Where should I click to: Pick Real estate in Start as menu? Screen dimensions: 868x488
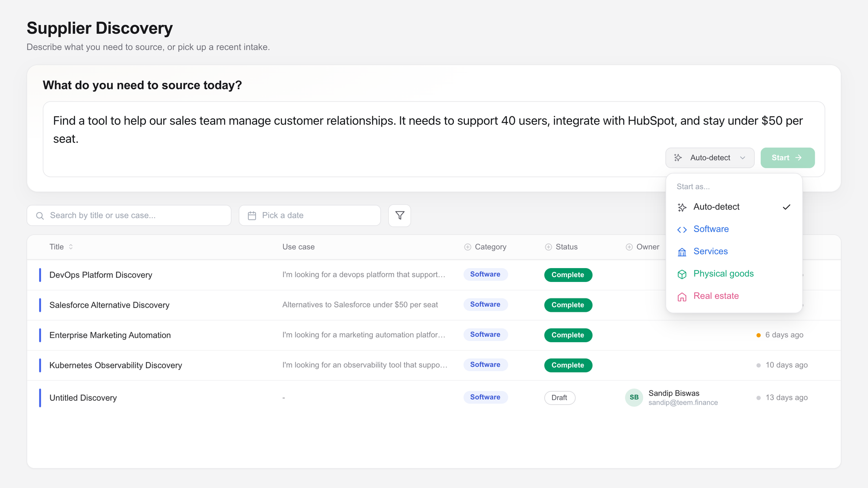point(734,296)
